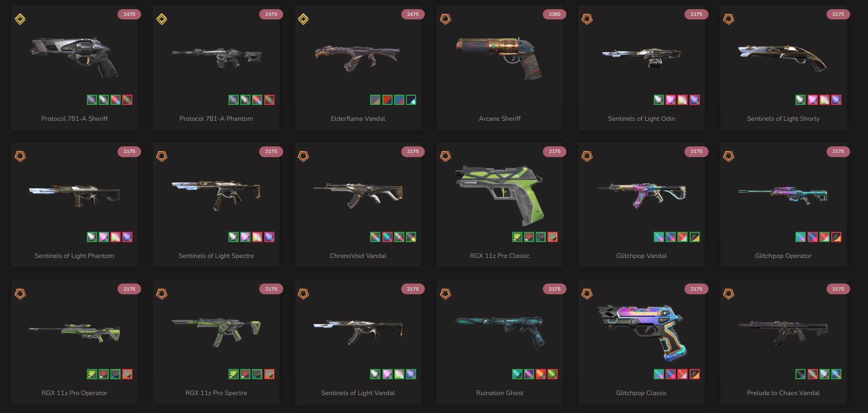Click the tier icon on Arcane Sheriff card

(445, 19)
